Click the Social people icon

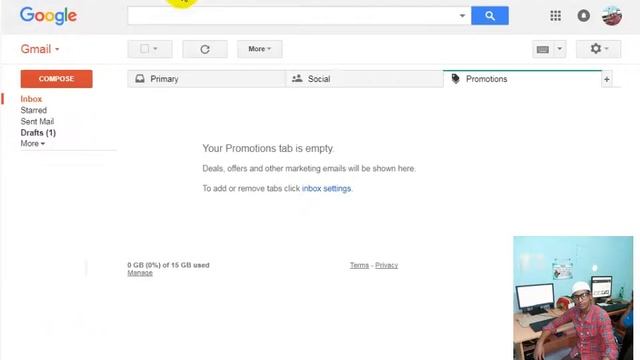pos(297,78)
